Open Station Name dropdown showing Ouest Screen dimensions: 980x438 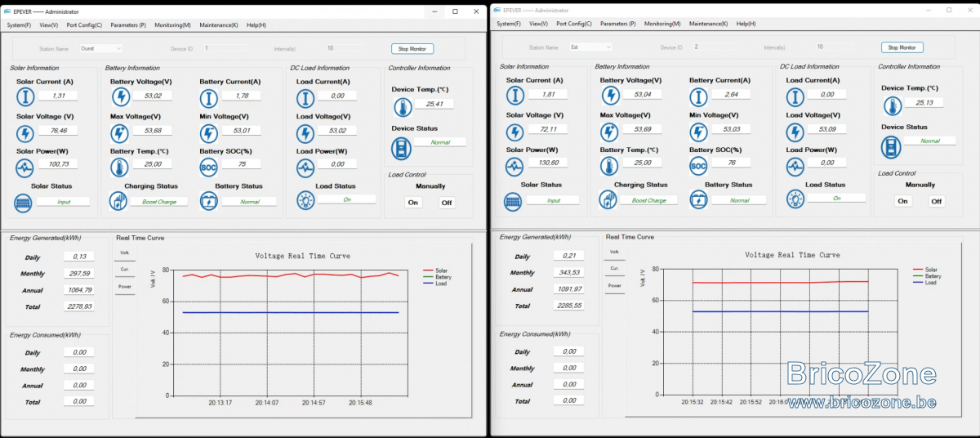pos(100,48)
